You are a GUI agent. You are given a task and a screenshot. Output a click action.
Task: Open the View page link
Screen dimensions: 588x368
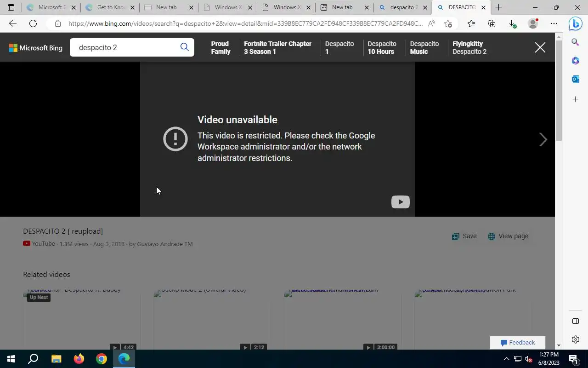pyautogui.click(x=508, y=236)
